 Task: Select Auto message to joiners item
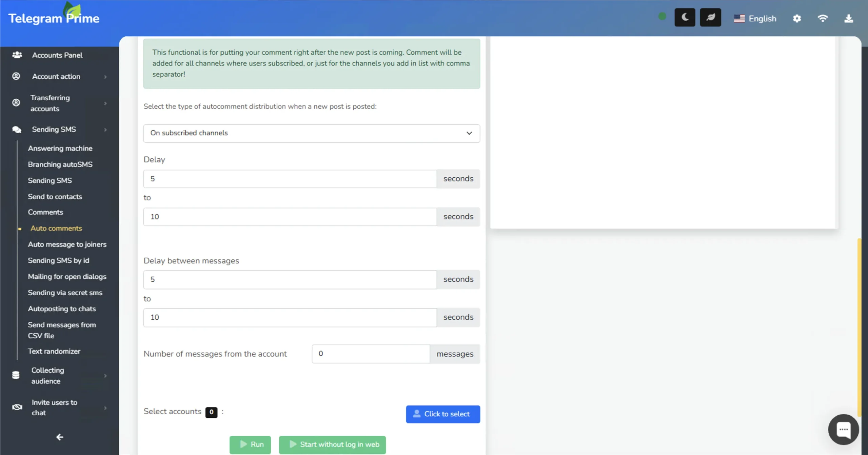point(67,244)
